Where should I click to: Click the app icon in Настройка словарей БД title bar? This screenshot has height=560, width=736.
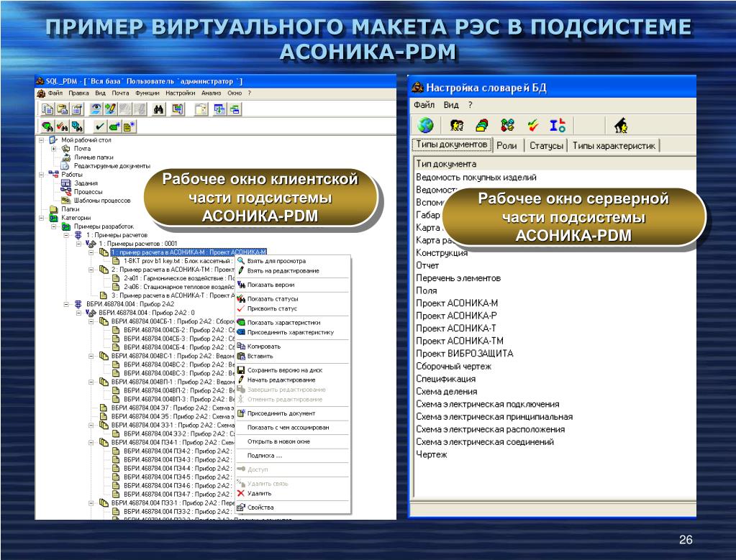pyautogui.click(x=417, y=87)
